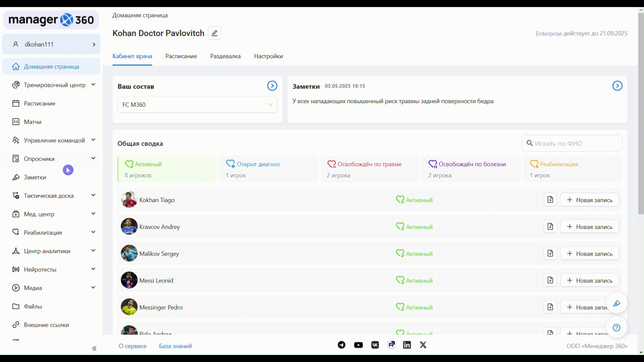
Task: Open the FC M360 squad dropdown
Action: (197, 105)
